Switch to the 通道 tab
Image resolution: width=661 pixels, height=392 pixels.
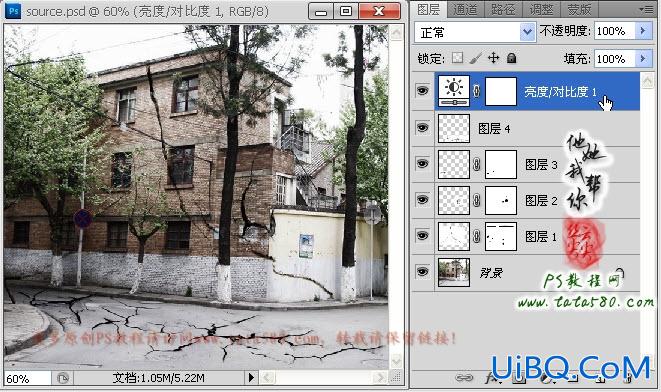[465, 9]
